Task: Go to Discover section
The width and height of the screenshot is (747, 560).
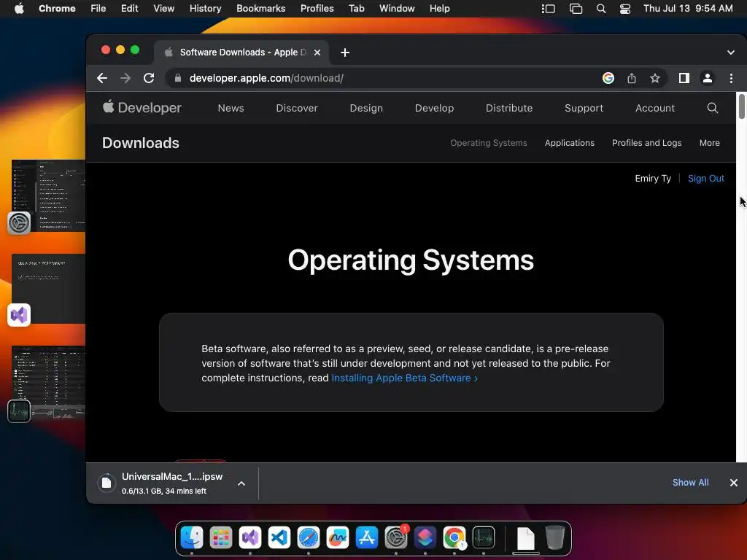Action: coord(297,108)
